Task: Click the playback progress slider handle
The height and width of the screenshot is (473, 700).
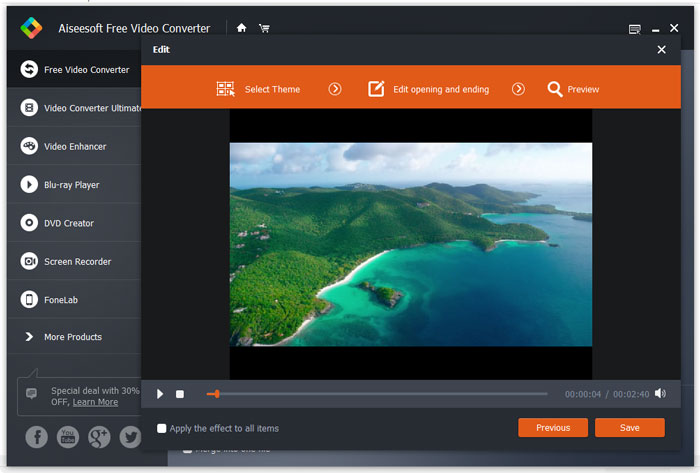Action: [x=217, y=394]
